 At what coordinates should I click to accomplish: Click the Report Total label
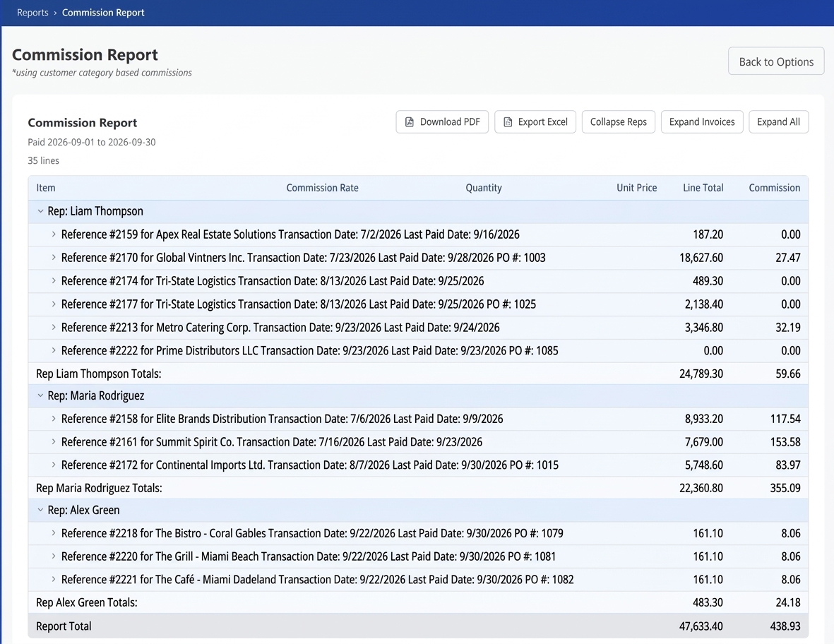coord(64,626)
